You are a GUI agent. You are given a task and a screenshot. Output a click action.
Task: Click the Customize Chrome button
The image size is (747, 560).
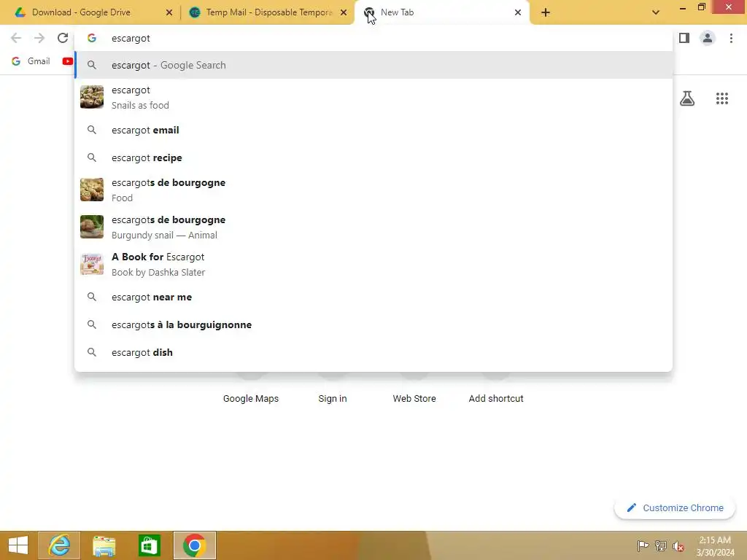[675, 507]
